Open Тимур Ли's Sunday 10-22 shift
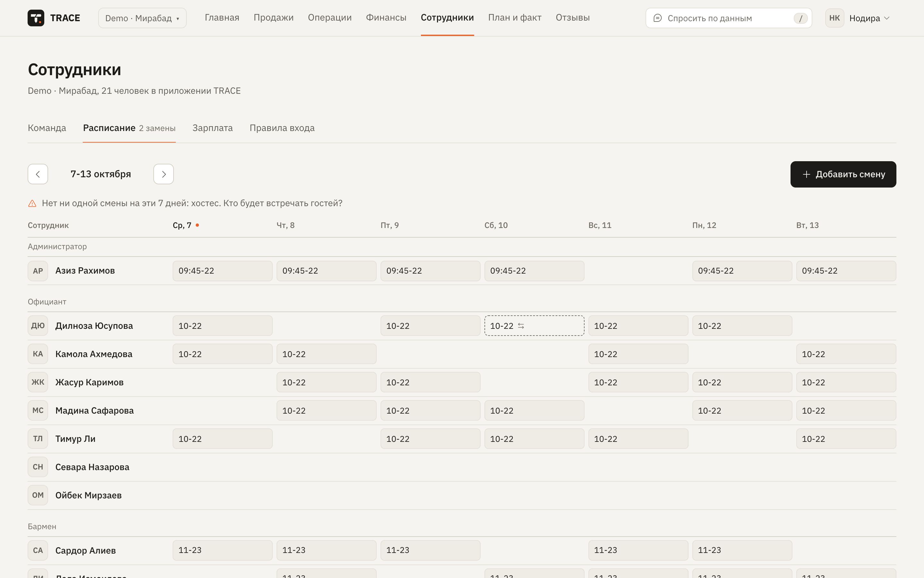The image size is (924, 578). point(638,439)
